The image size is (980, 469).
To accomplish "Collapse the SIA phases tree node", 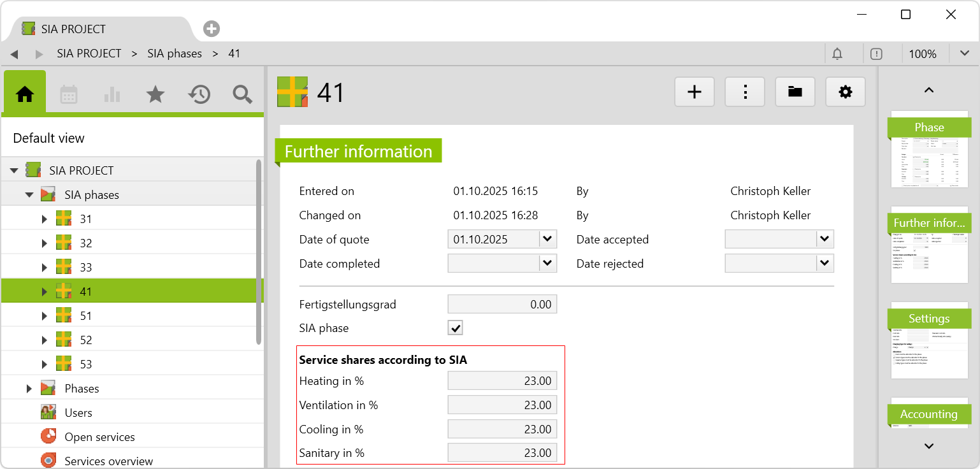I will pyautogui.click(x=29, y=195).
